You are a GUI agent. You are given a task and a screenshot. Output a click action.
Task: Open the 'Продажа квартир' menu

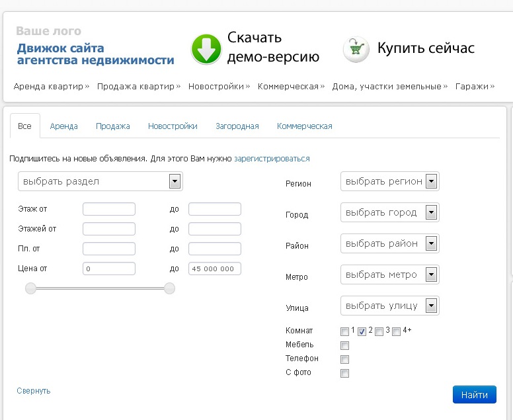click(x=138, y=87)
